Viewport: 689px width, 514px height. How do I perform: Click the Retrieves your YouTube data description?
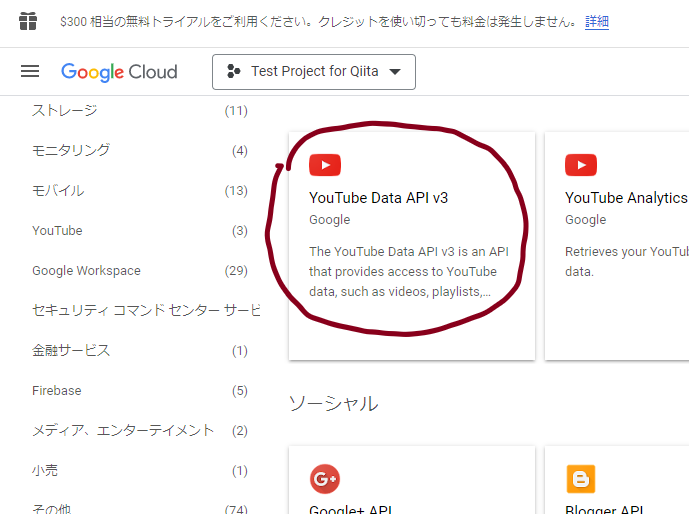click(x=627, y=261)
